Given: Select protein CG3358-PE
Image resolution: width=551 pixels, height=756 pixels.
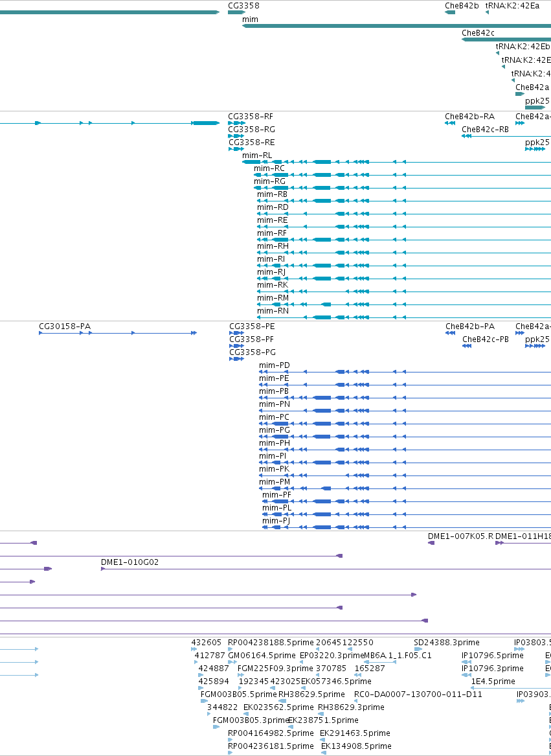Looking at the screenshot, I should click(x=252, y=326).
